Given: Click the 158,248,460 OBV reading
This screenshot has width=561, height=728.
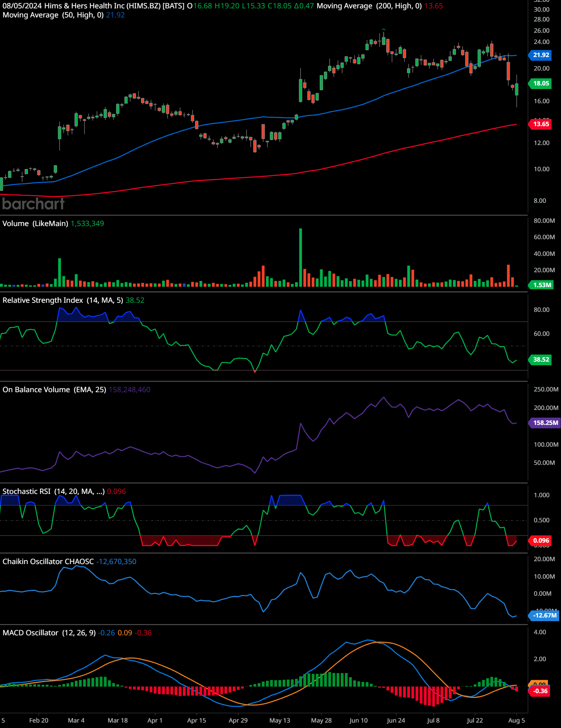Looking at the screenshot, I should (x=130, y=390).
